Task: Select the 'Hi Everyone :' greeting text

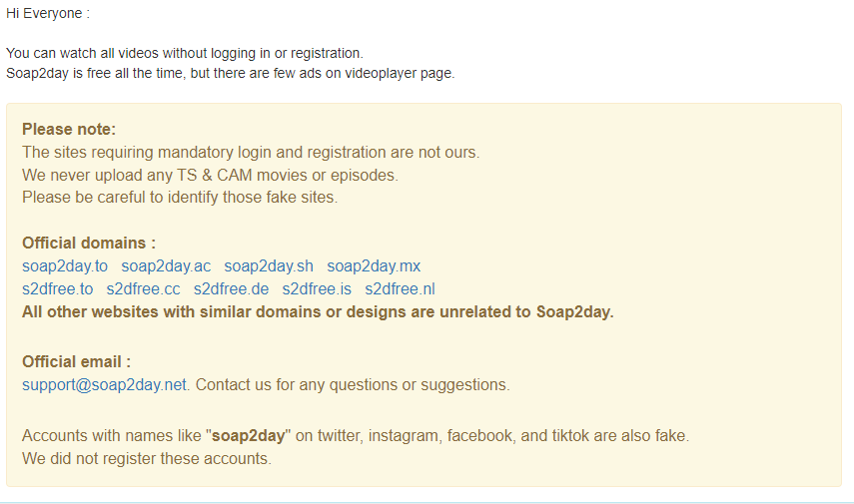Action: [x=48, y=14]
